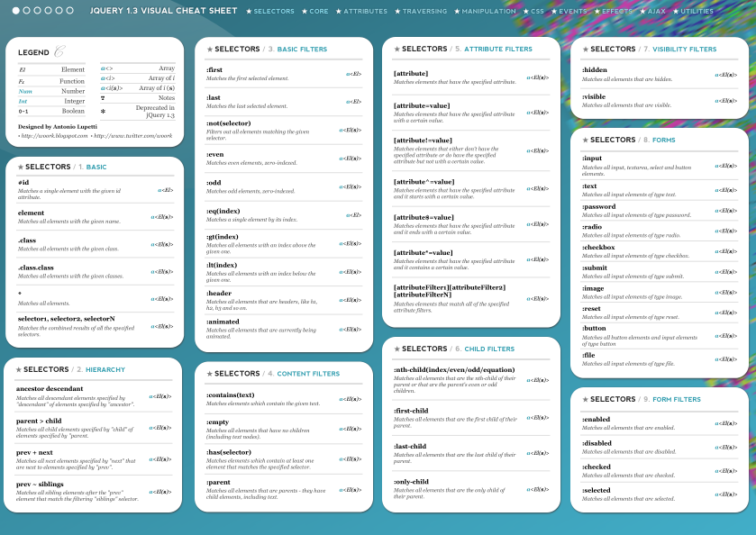Open the woork.blogspot.com link
This screenshot has height=535, width=756.
[52, 136]
